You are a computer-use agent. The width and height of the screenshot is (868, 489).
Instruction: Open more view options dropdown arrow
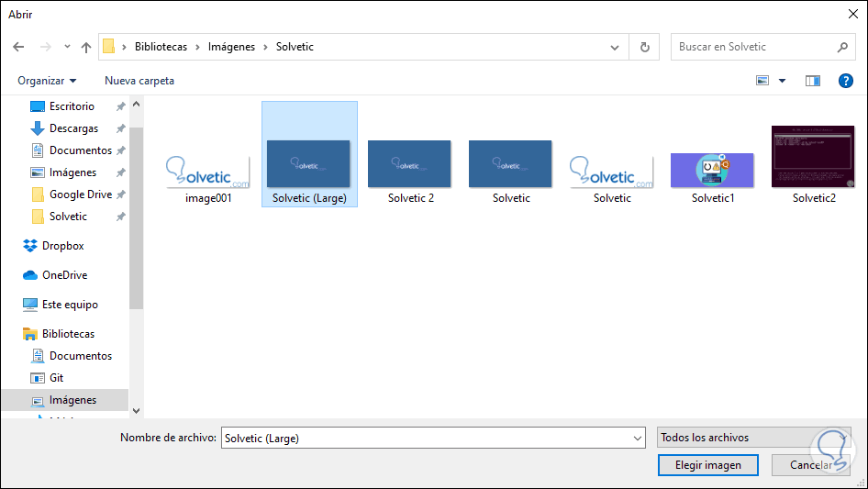782,81
